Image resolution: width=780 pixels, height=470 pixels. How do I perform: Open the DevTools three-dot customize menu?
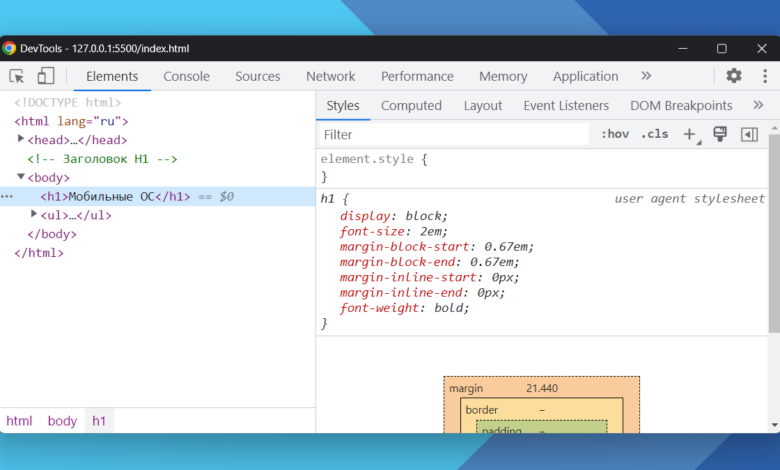click(765, 76)
